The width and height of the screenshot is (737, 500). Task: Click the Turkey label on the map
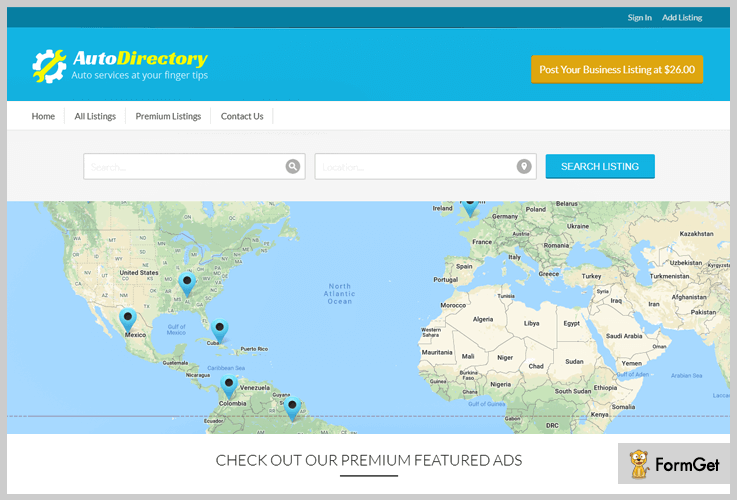coord(591,276)
